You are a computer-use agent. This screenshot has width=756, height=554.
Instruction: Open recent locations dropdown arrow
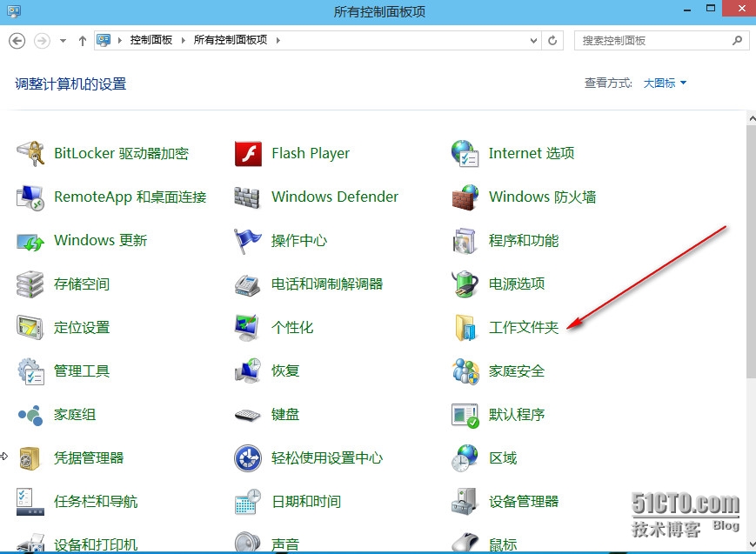pos(64,41)
